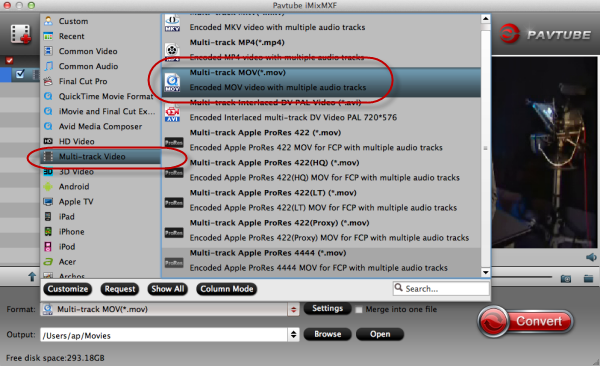Click the Show All button

coord(168,289)
